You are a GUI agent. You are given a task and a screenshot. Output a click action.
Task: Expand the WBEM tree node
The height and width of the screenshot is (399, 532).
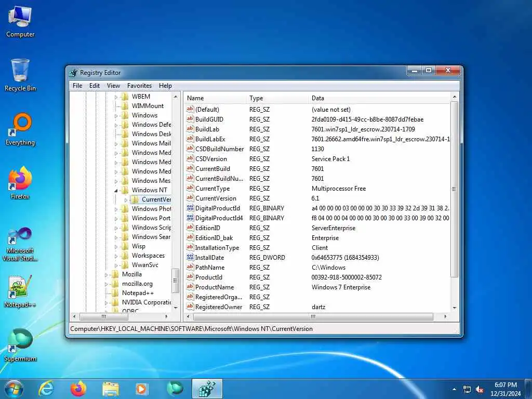point(116,97)
